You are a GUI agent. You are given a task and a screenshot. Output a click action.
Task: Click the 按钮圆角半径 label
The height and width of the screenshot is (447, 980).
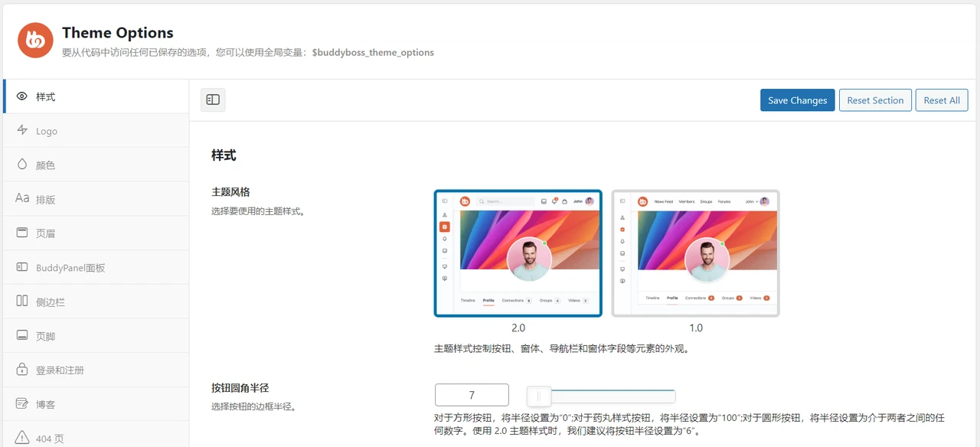pyautogui.click(x=240, y=388)
